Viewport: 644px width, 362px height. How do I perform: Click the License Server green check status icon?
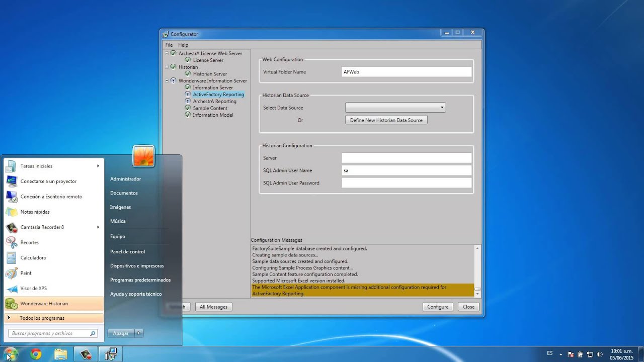[188, 60]
